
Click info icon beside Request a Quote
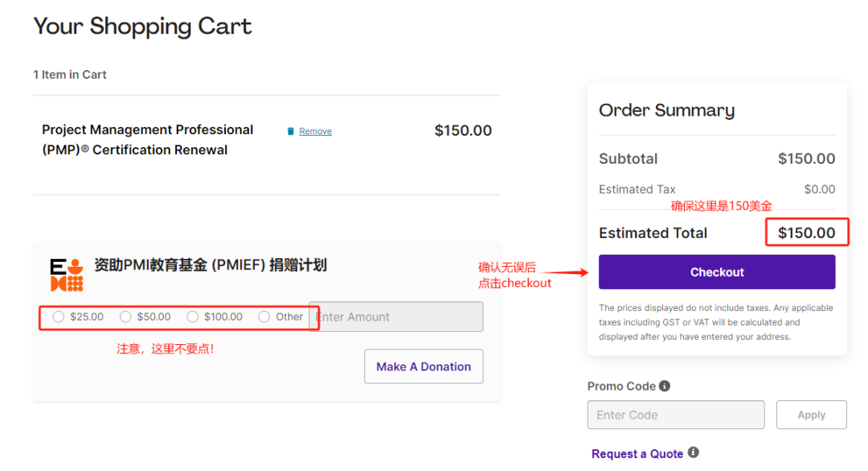pyautogui.click(x=694, y=453)
